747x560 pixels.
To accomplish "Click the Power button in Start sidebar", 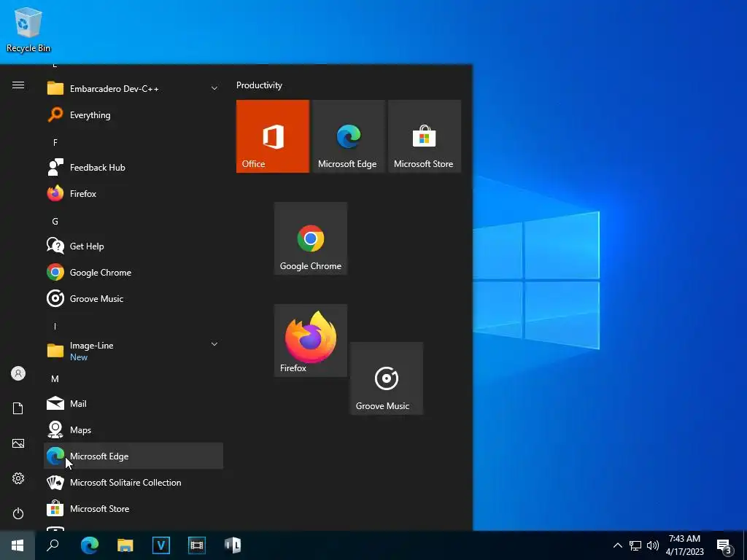I will (18, 513).
